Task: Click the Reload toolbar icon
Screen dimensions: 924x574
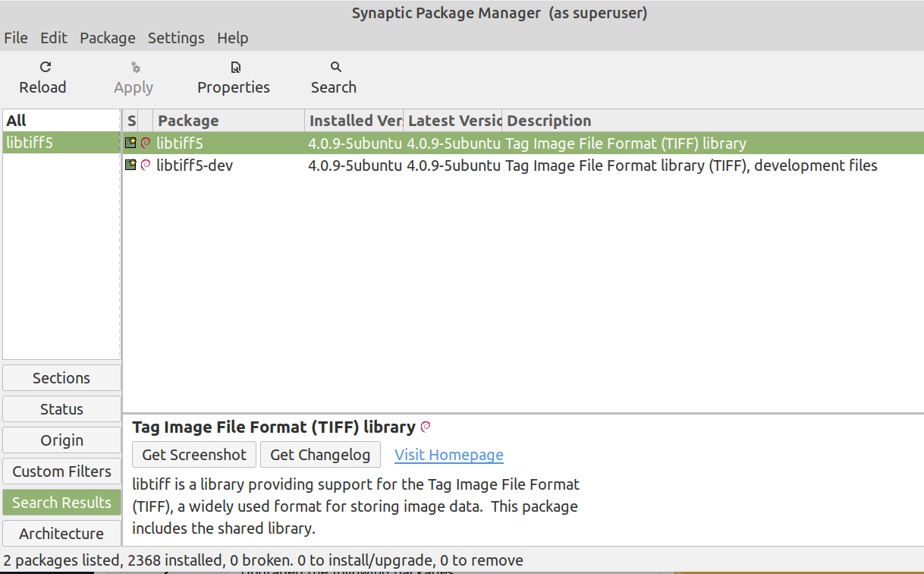Action: [46, 67]
